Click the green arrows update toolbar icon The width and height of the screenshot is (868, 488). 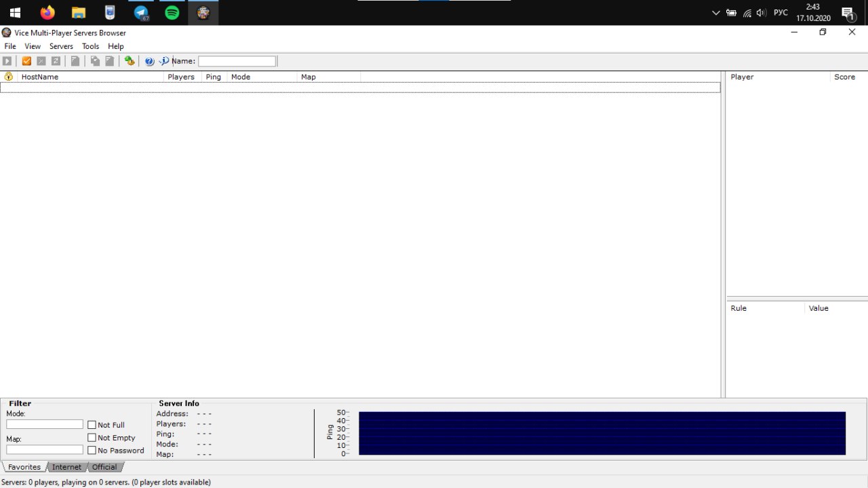click(x=130, y=61)
